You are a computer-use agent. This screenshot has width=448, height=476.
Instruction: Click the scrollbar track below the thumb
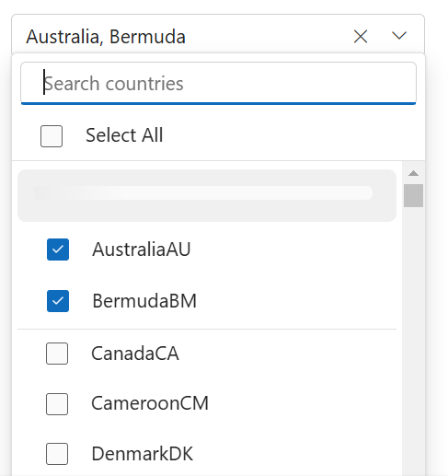click(x=414, y=338)
